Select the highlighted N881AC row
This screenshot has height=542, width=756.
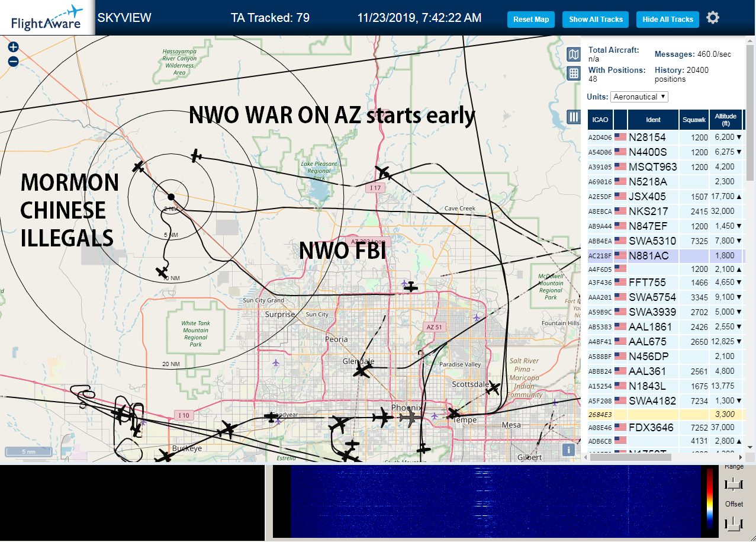click(x=666, y=255)
